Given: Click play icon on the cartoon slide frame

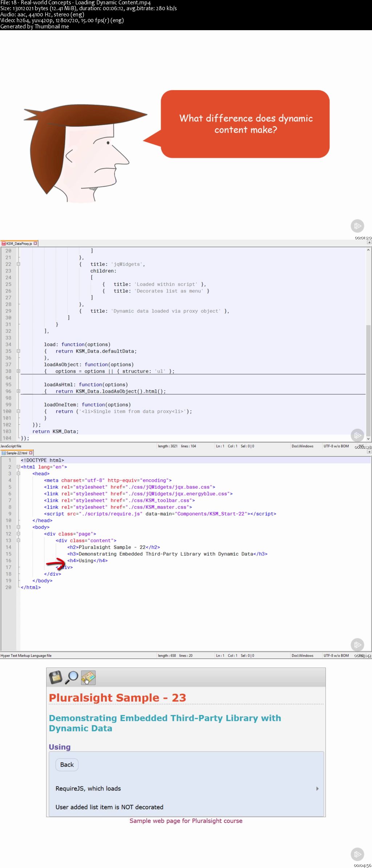Looking at the screenshot, I should pyautogui.click(x=357, y=226).
